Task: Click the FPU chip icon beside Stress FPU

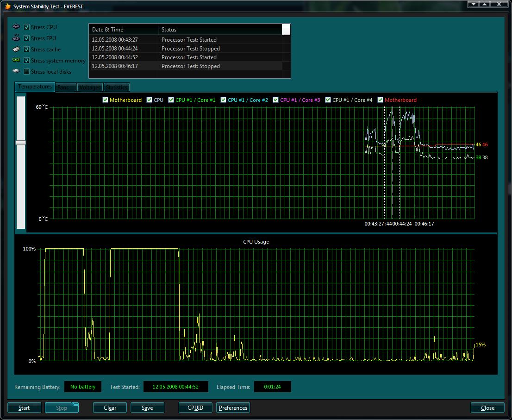Action: (x=16, y=38)
